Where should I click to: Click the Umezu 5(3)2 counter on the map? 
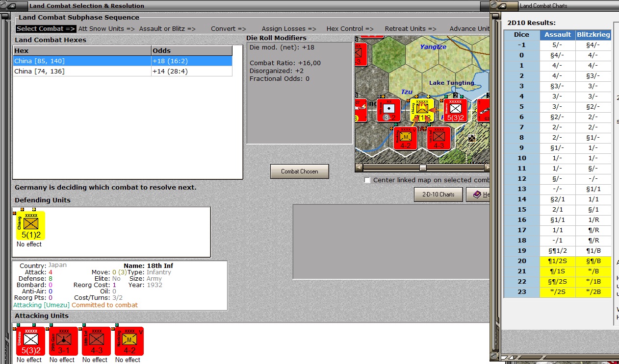click(x=455, y=110)
